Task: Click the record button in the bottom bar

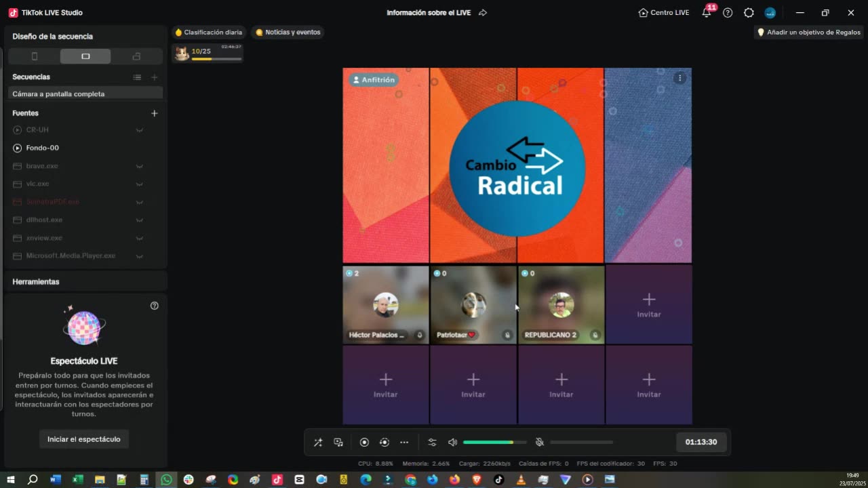Action: pyautogui.click(x=364, y=443)
